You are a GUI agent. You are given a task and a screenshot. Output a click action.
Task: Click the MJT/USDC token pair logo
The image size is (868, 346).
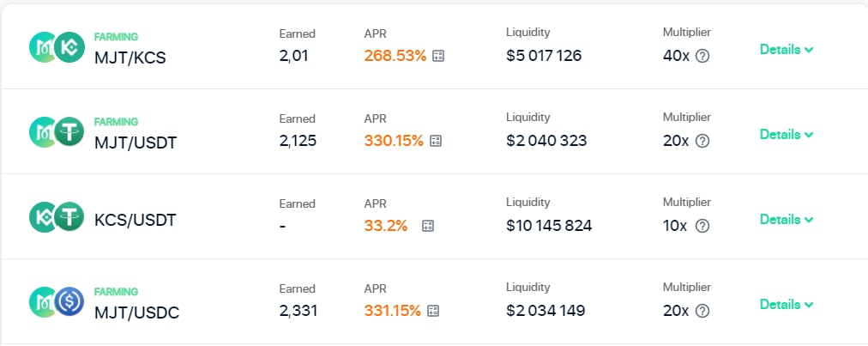pos(56,301)
